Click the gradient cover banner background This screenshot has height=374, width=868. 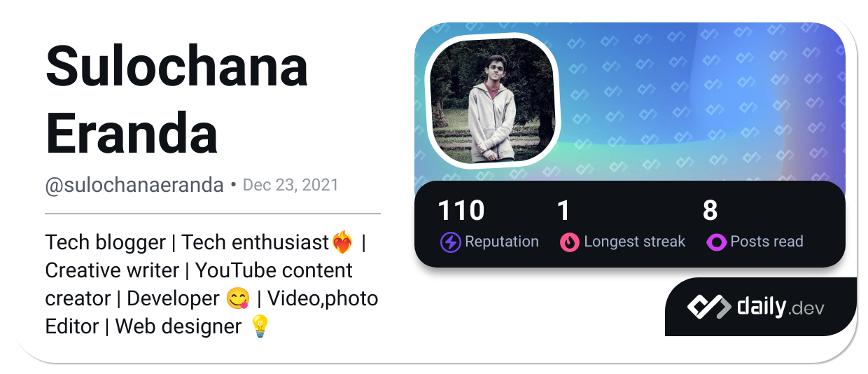[700, 105]
